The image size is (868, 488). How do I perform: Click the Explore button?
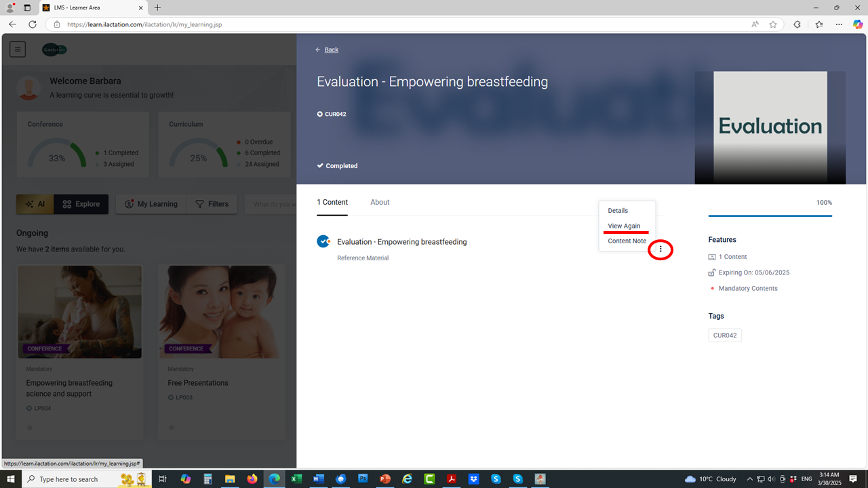[x=81, y=204]
